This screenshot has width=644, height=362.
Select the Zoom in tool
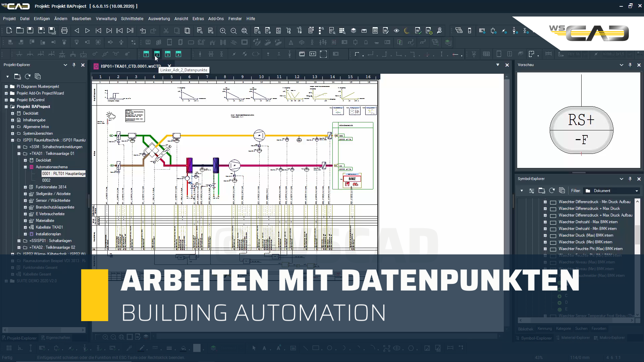pos(223,31)
